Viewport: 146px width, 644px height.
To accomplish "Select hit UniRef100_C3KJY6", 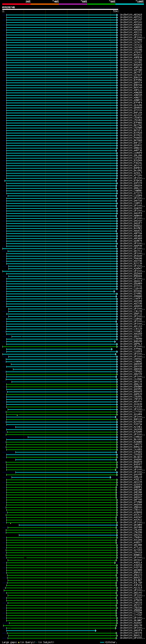I will pos(131,312).
